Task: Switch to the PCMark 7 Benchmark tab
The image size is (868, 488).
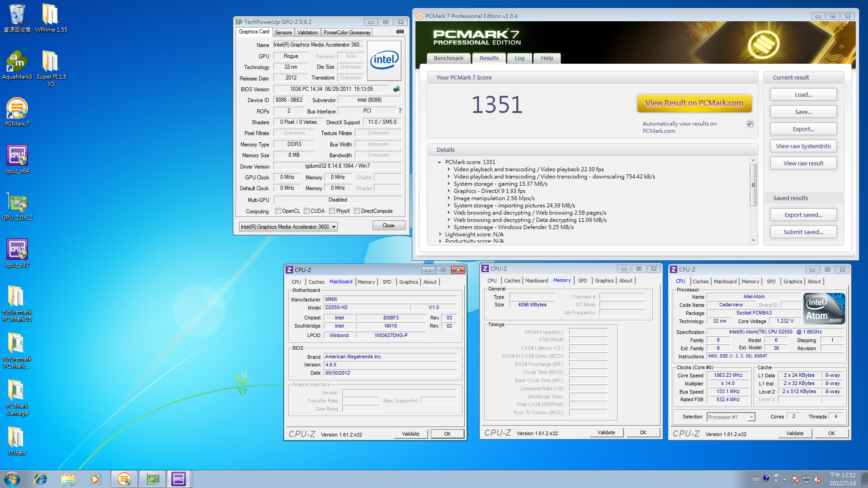Action: coord(448,58)
